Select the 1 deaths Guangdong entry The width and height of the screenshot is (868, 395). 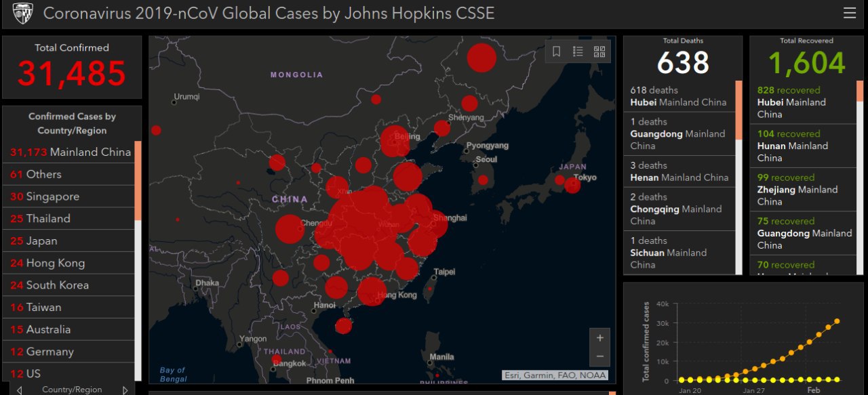point(679,134)
